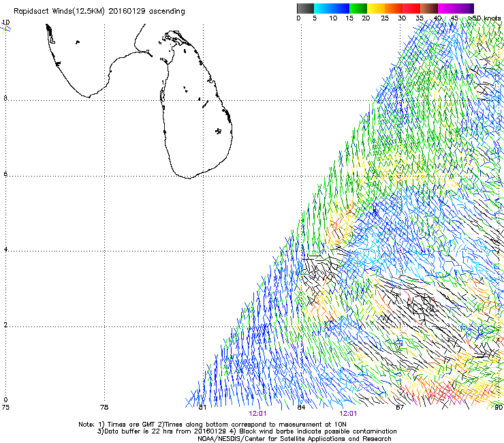Viewport: 504px width, 443px height.
Task: Click the '78' longitude axis label
Action: 104,408
